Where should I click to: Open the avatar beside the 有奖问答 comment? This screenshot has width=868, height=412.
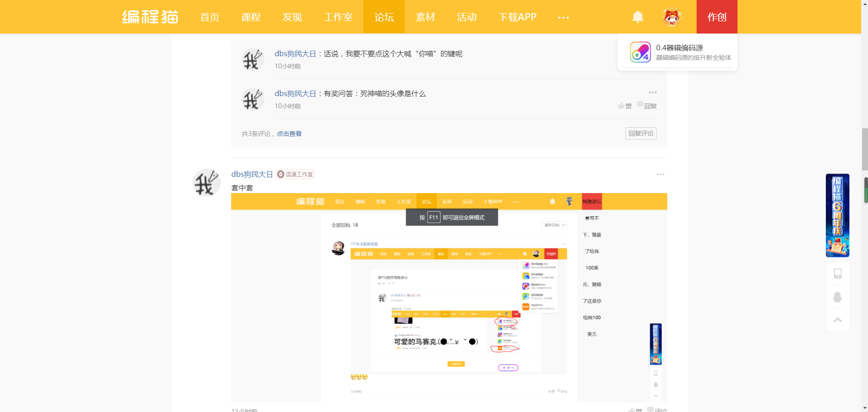point(252,99)
